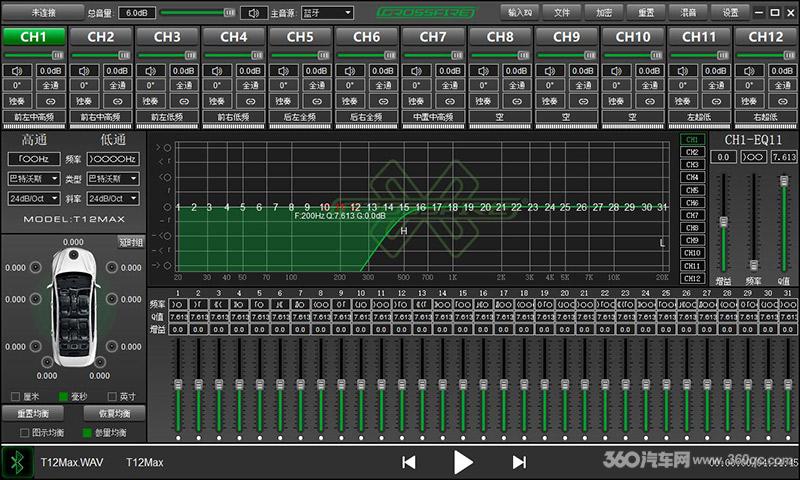Image resolution: width=800 pixels, height=480 pixels.
Task: Select the front center speaker above car
Action: tap(73, 254)
